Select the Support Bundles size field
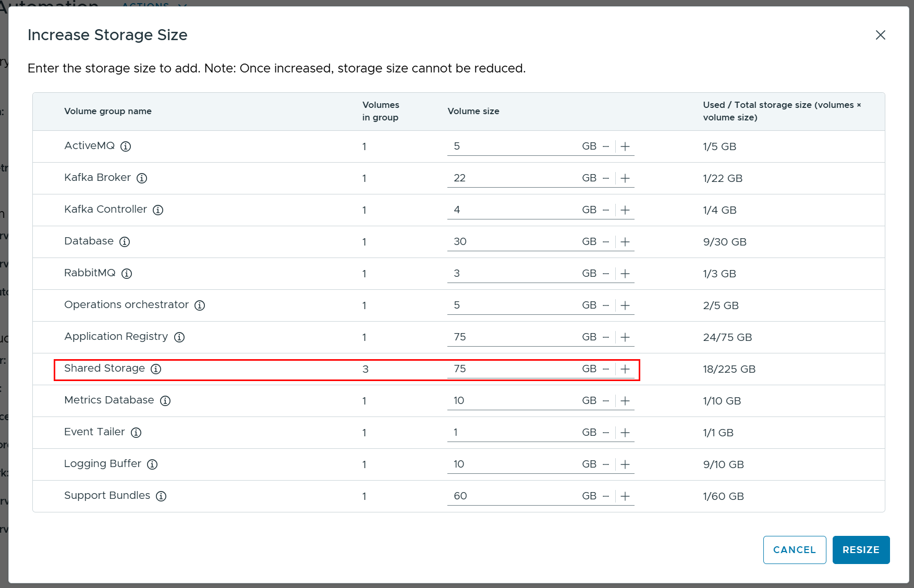914x588 pixels. (514, 496)
